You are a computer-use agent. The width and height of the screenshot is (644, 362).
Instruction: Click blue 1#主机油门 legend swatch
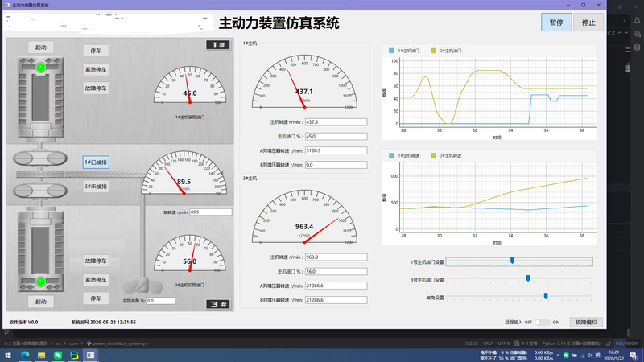391,51
